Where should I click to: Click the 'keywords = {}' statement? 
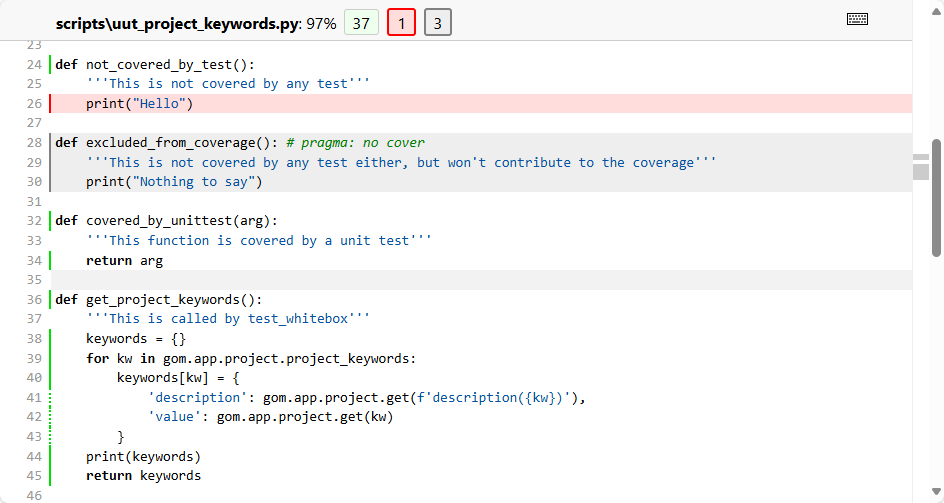pos(135,339)
